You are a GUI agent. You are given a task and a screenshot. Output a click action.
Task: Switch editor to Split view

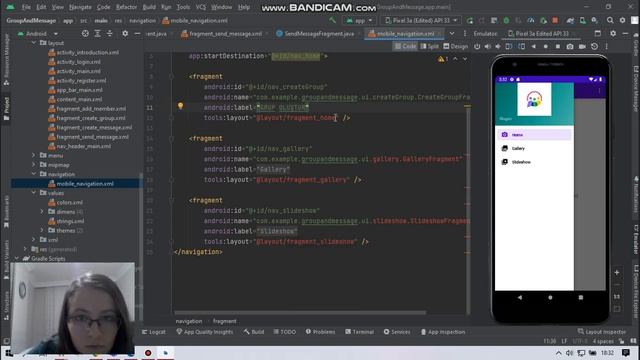(429, 47)
